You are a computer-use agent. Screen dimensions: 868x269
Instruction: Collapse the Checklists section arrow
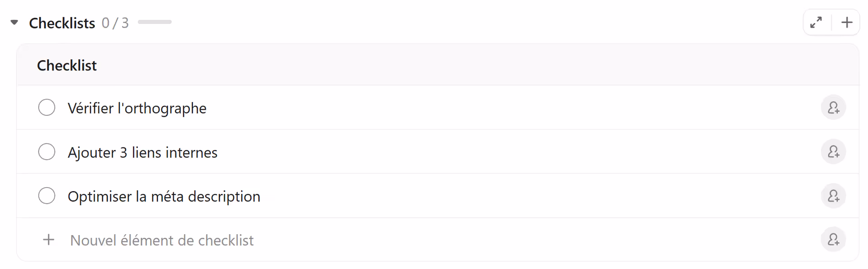[14, 22]
